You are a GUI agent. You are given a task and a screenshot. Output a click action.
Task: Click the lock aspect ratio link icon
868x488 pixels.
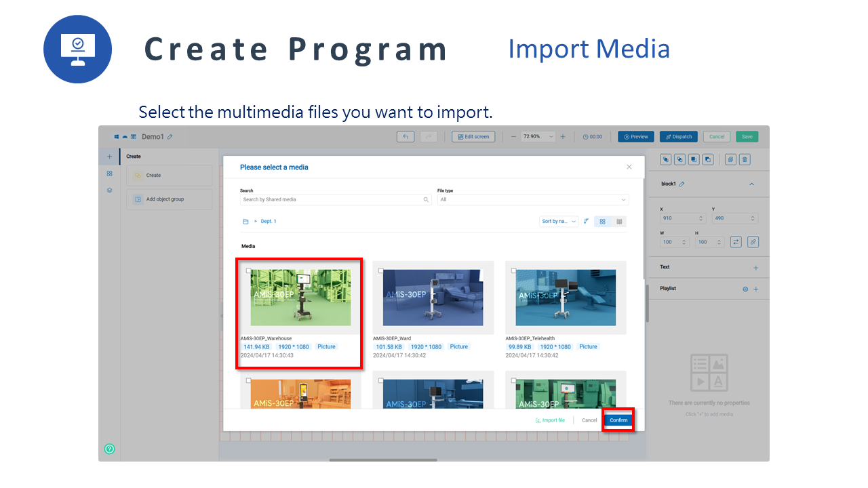click(753, 242)
